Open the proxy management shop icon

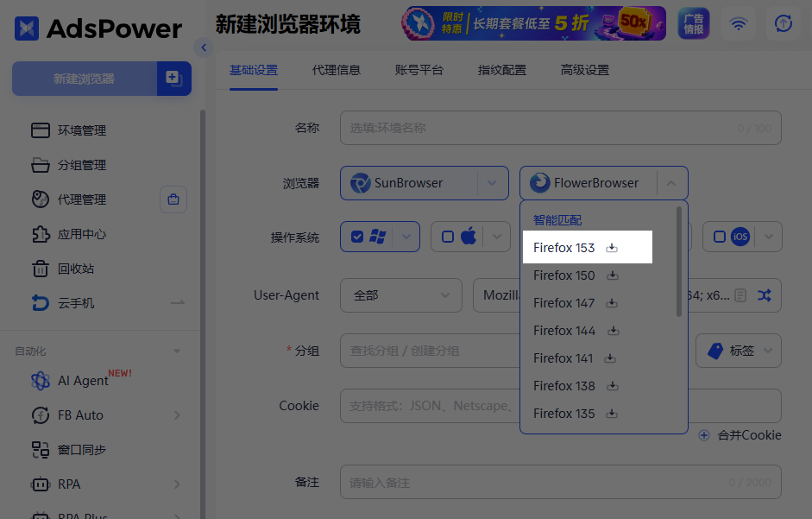[x=173, y=199]
